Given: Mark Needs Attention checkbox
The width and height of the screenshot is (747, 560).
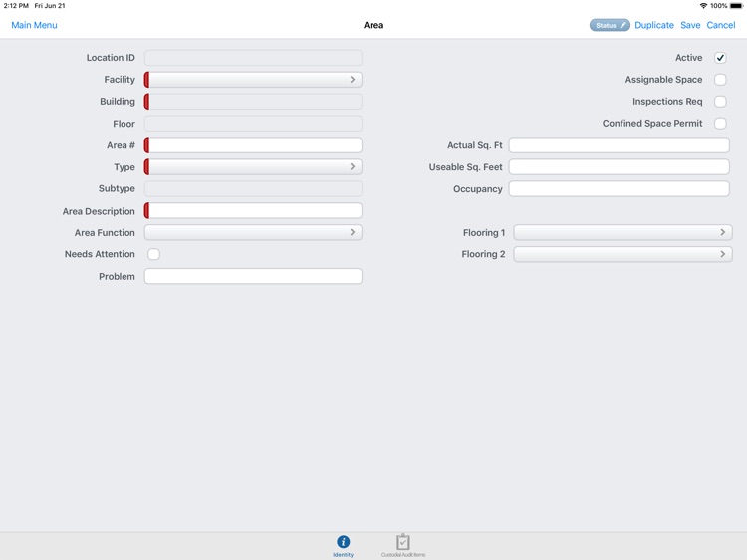Looking at the screenshot, I should (x=153, y=254).
